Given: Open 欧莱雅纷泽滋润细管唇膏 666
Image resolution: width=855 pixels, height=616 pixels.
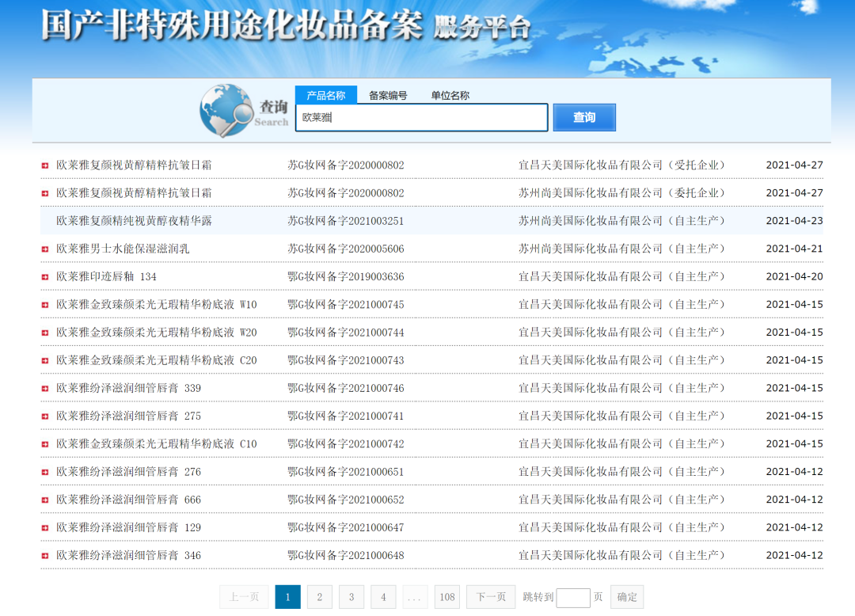Looking at the screenshot, I should [x=129, y=500].
